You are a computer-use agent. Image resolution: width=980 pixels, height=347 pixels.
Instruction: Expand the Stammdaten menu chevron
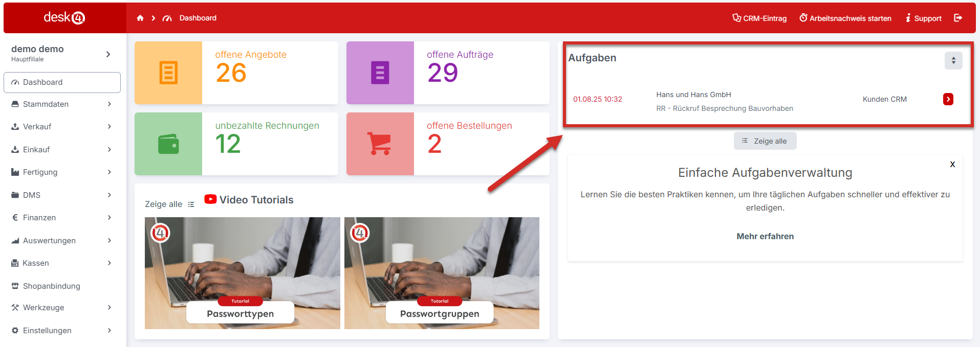click(110, 104)
